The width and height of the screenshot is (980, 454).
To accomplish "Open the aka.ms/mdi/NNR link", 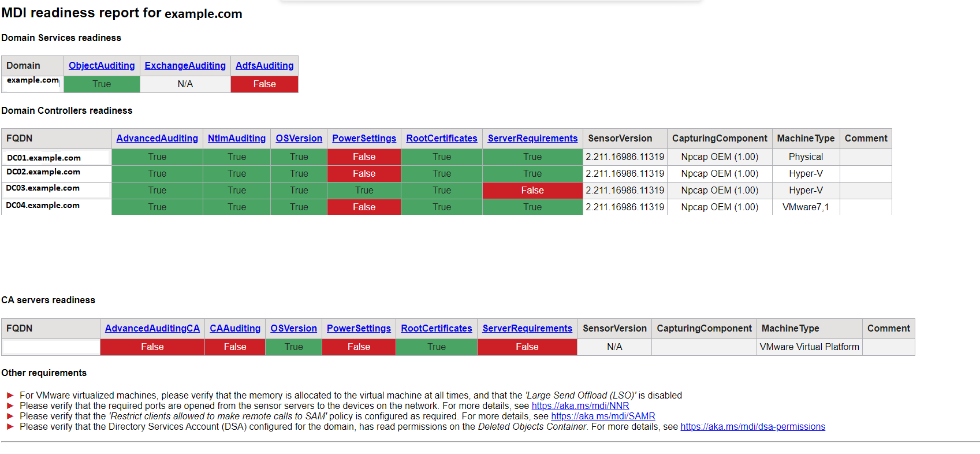I will (580, 406).
